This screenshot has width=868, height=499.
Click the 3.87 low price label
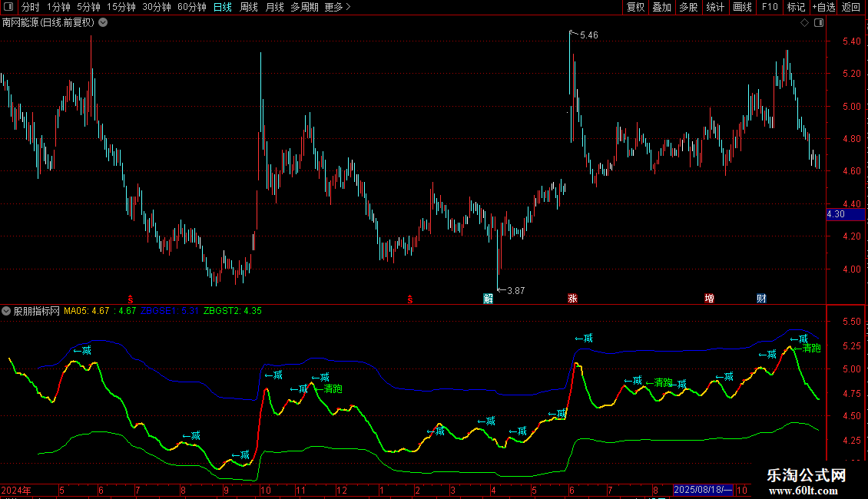[515, 291]
